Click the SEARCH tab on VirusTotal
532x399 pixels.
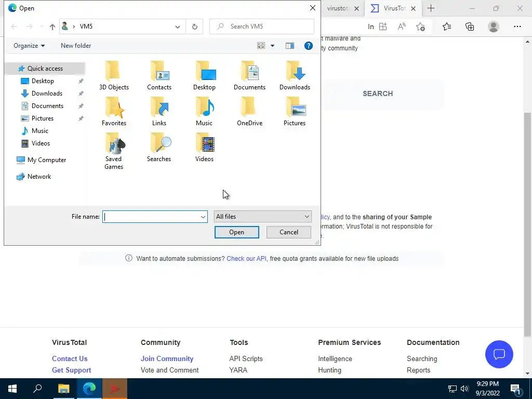click(x=378, y=94)
